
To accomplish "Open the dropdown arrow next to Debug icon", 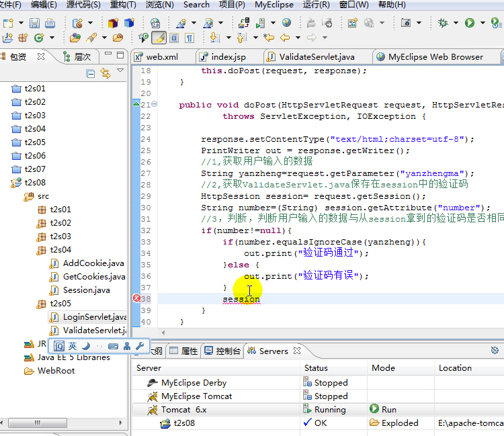I will pyautogui.click(x=456, y=23).
